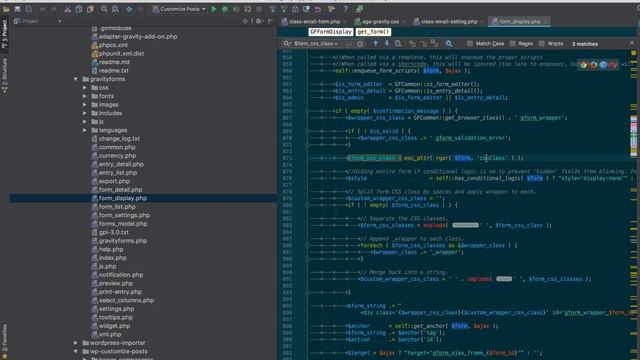Fold the foreach form_css_classes block

[307, 246]
